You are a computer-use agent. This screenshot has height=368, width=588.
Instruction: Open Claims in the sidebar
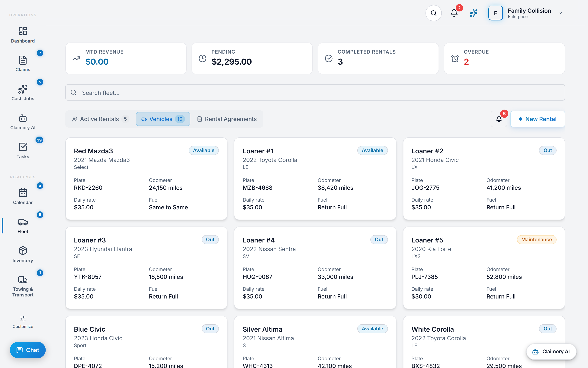(23, 64)
